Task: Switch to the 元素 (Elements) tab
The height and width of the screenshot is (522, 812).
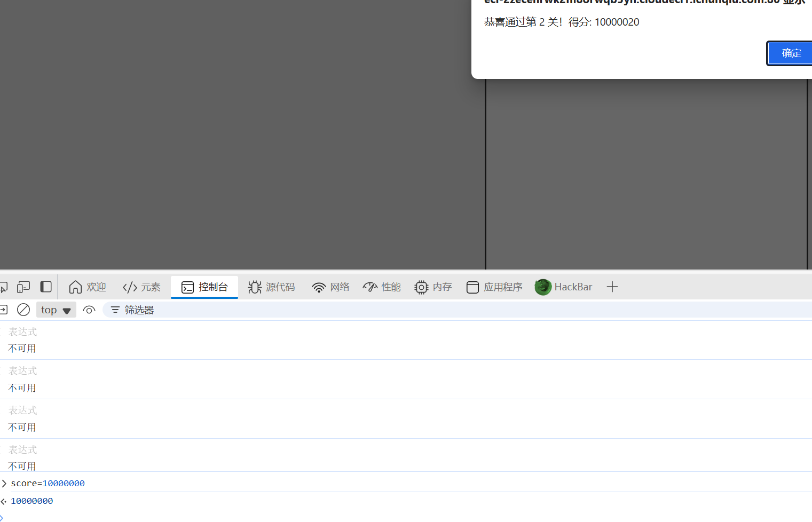Action: pos(141,287)
